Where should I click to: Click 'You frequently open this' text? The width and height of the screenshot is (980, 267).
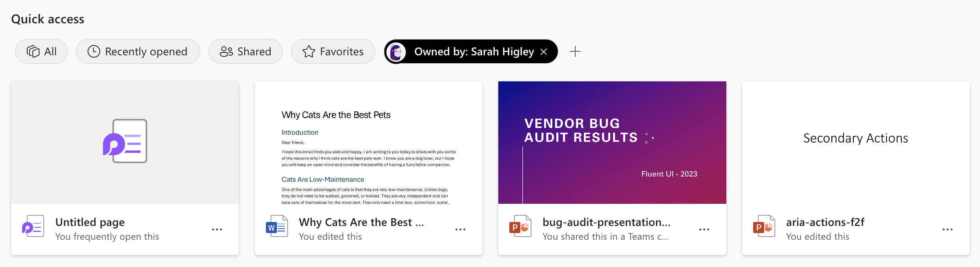coord(107,237)
